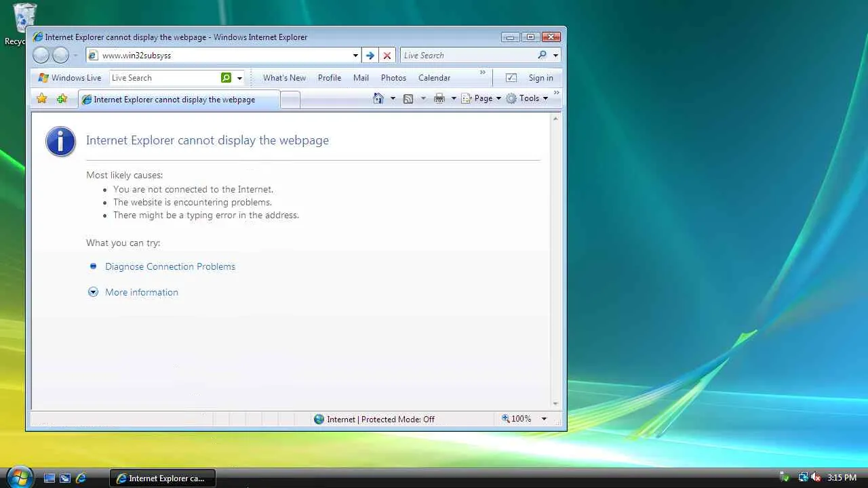Open Mail on Windows Live toolbar
Screen dimensions: 868x488
(x=361, y=78)
